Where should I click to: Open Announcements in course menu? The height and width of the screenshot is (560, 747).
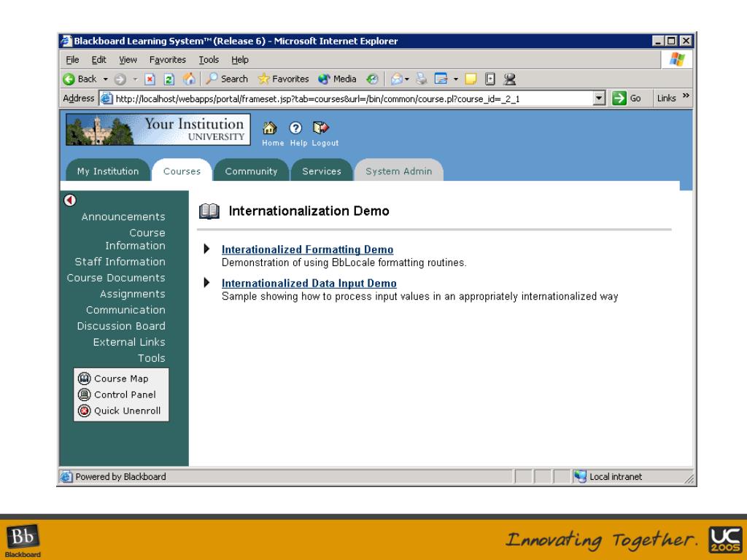(123, 217)
